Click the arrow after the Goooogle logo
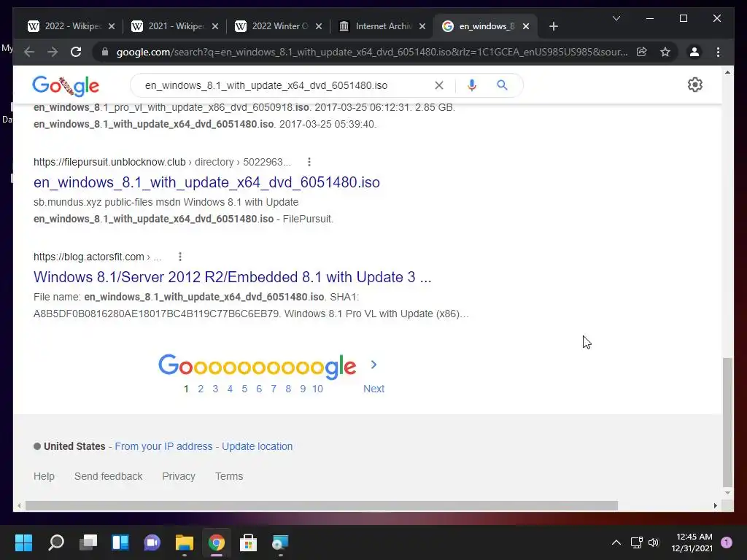 (x=374, y=365)
